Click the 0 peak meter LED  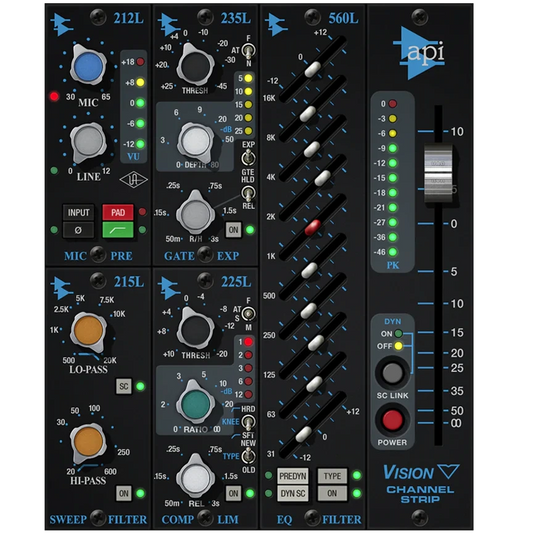point(393,104)
